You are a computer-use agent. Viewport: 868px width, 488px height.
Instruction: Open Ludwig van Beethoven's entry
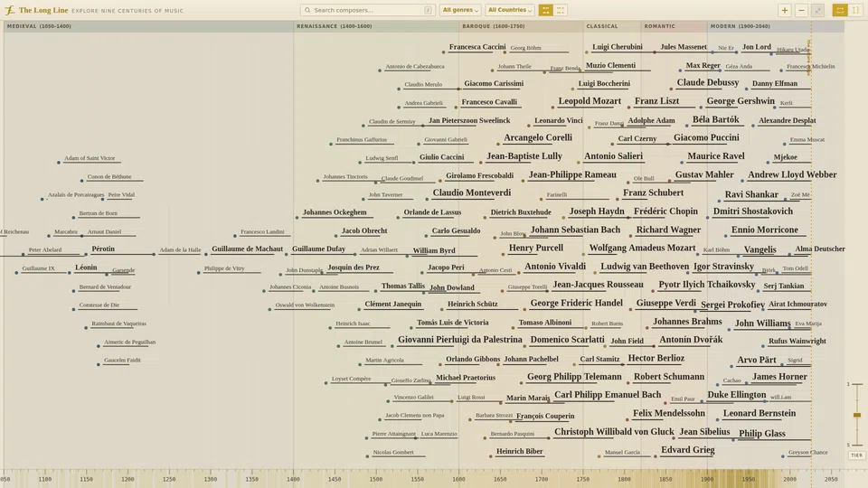click(645, 267)
